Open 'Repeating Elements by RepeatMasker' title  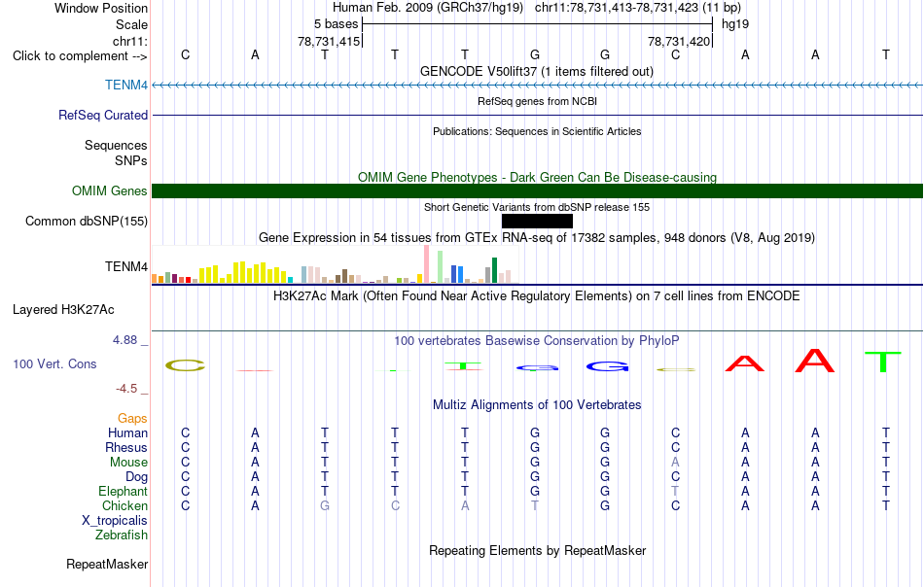(x=538, y=551)
